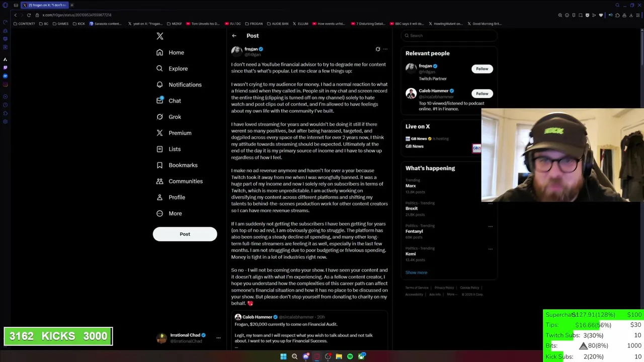This screenshot has width=644, height=362.
Task: Open Spotify from the taskbar
Action: 350,356
